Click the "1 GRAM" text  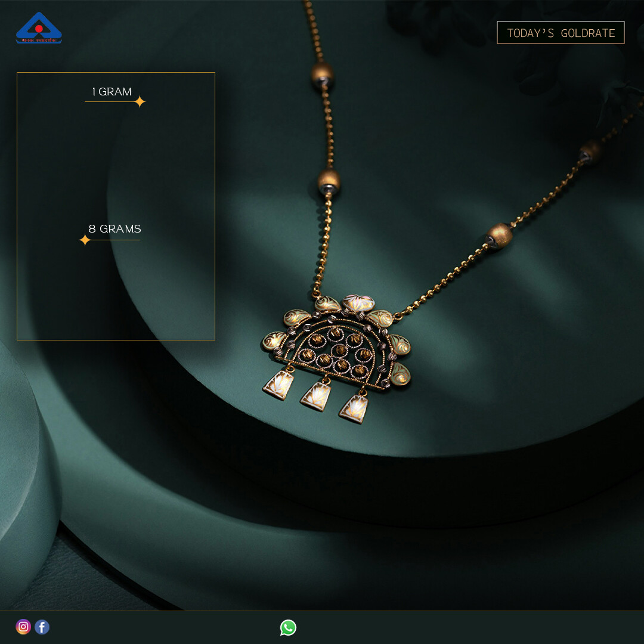click(112, 92)
